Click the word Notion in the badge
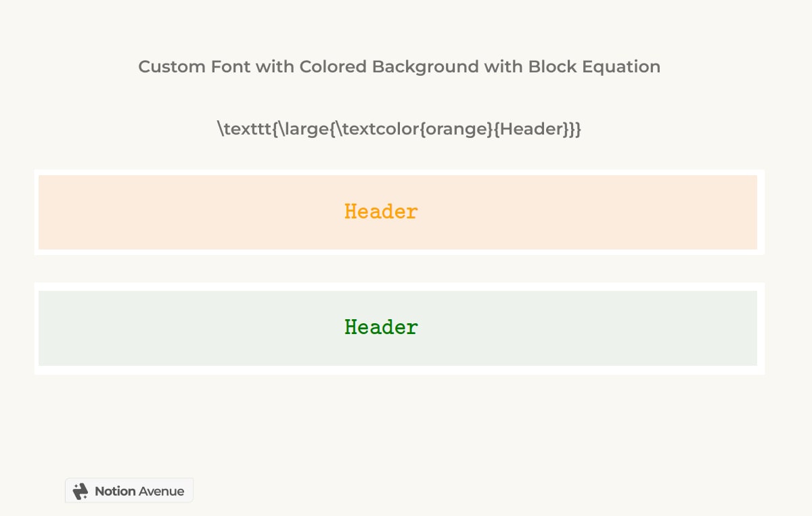This screenshot has height=516, width=812. pos(115,491)
